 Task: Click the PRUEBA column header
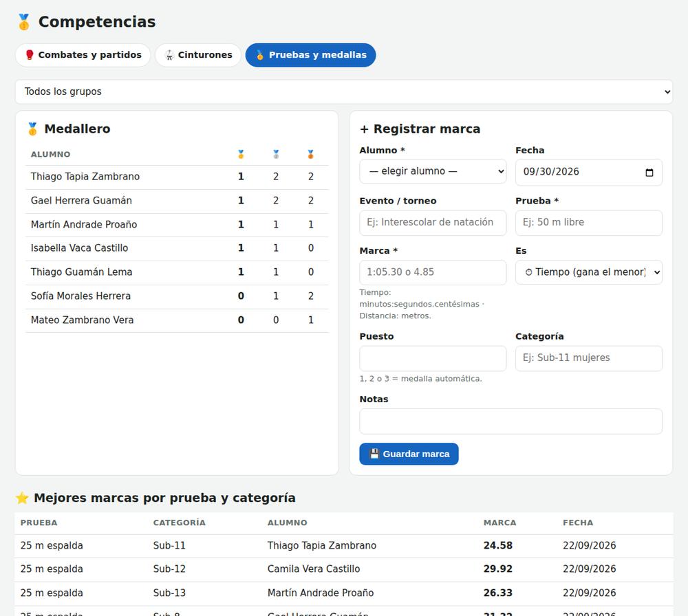(39, 522)
